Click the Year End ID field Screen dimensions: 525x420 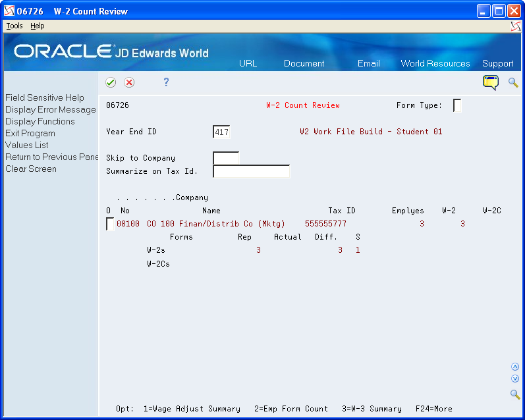221,132
